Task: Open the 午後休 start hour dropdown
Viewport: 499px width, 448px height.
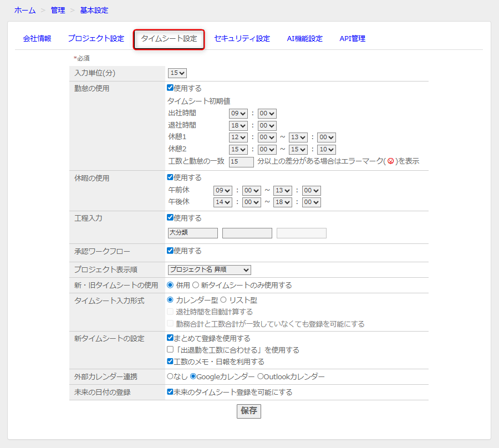Action: 222,202
